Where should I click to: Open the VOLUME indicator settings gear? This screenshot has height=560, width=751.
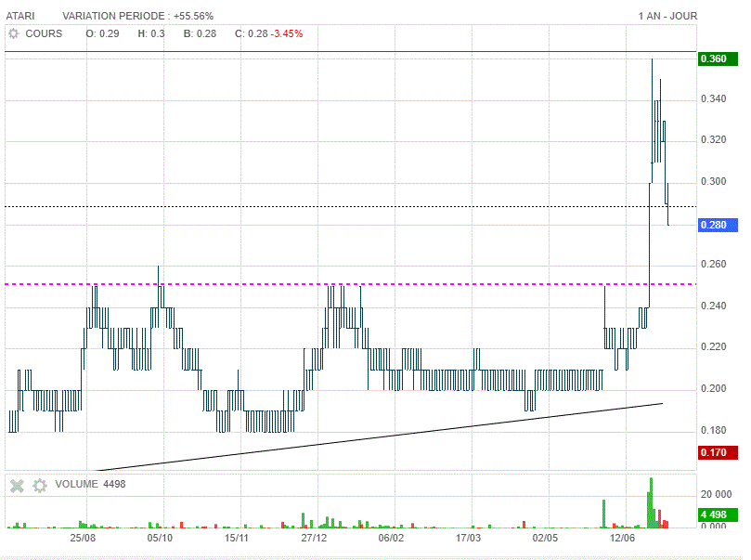click(40, 486)
